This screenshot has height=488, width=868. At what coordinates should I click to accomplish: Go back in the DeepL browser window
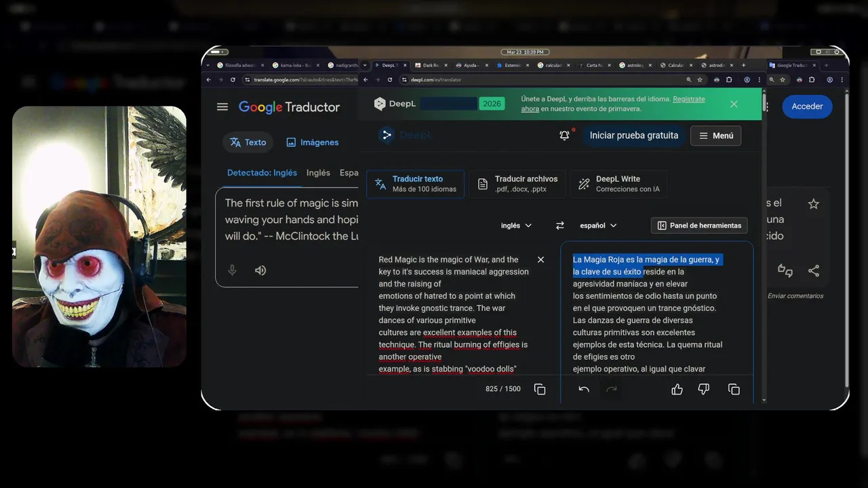(x=366, y=79)
